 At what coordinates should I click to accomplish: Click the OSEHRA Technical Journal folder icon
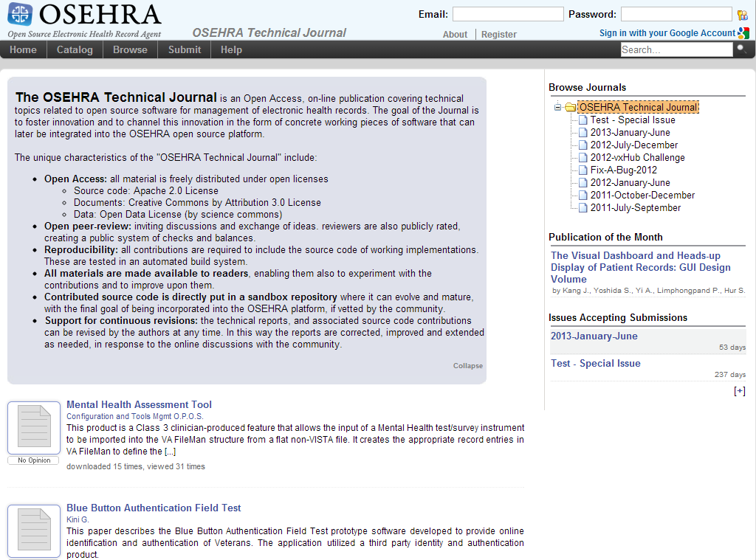570,108
